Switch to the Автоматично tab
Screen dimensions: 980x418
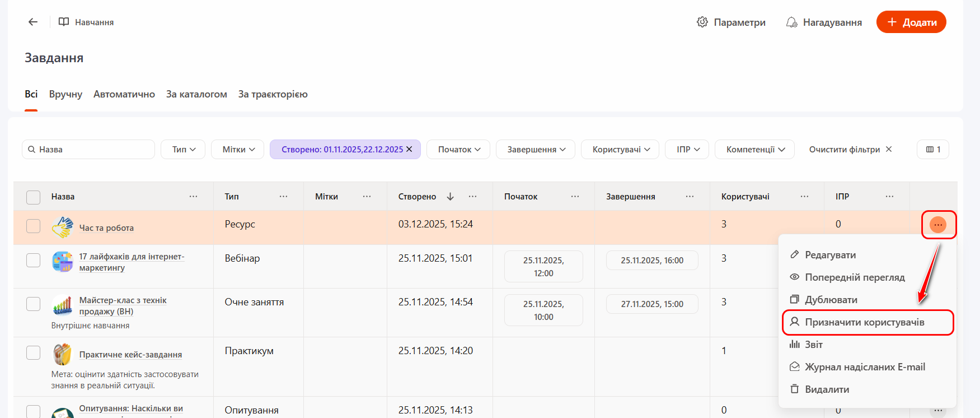(124, 94)
